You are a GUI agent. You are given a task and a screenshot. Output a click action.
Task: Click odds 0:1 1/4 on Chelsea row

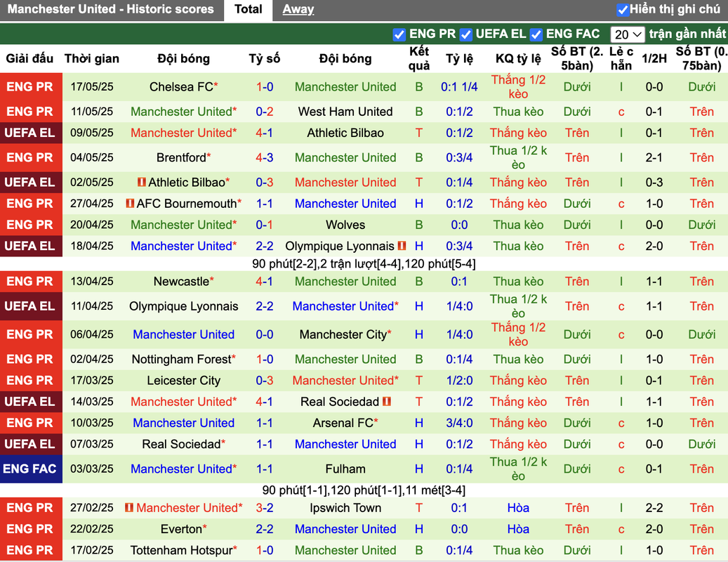pyautogui.click(x=459, y=87)
